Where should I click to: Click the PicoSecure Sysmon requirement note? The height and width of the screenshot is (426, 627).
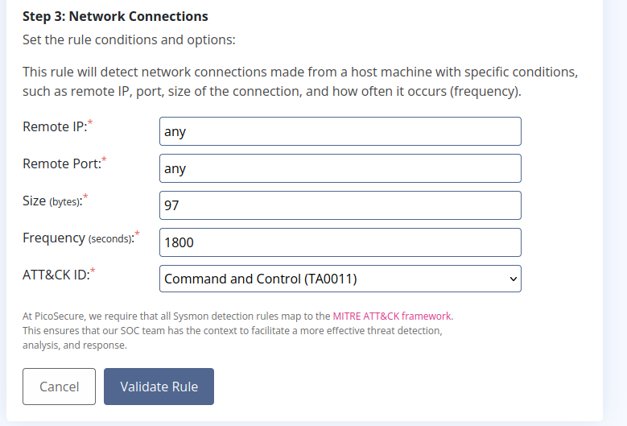pos(238,330)
